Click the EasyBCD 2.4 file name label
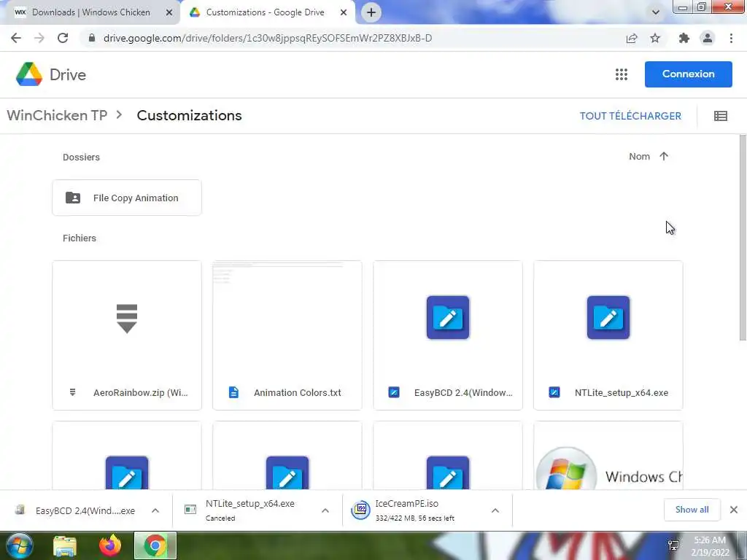The height and width of the screenshot is (560, 747). 463,393
